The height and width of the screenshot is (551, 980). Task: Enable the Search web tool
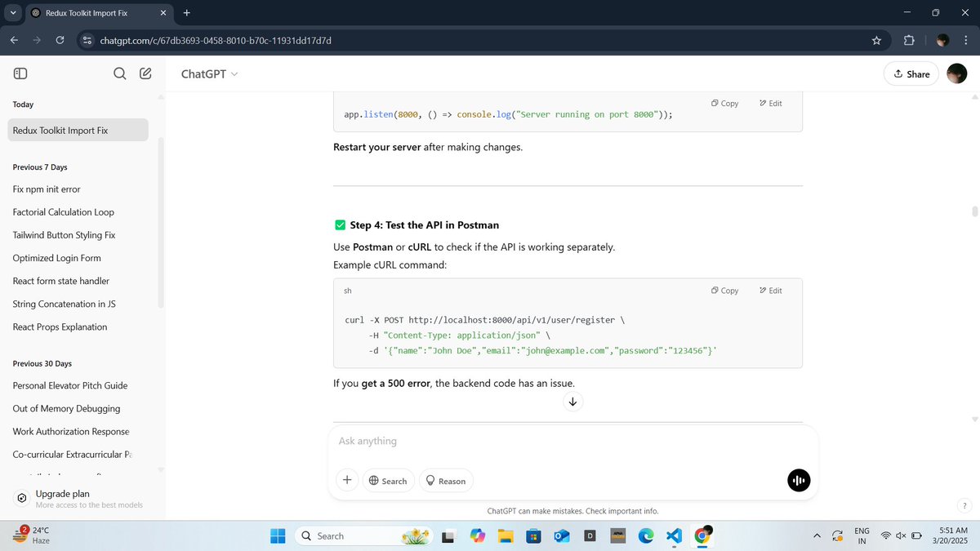click(388, 481)
